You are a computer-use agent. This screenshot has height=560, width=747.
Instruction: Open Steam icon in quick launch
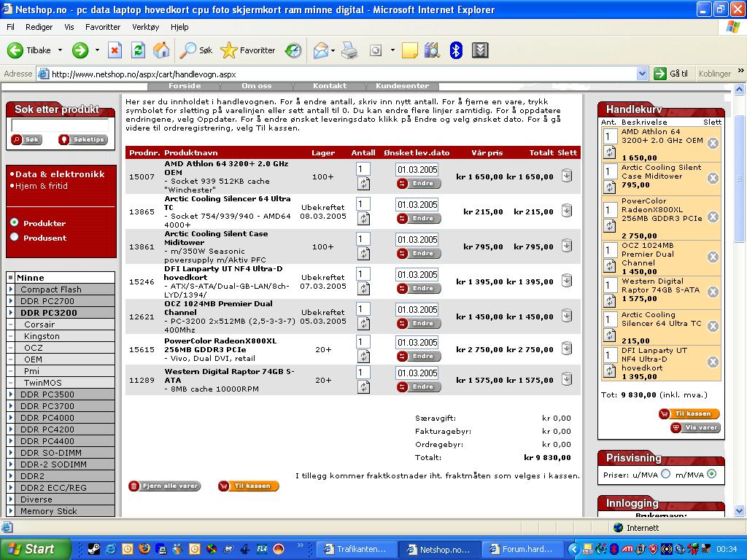tap(94, 549)
